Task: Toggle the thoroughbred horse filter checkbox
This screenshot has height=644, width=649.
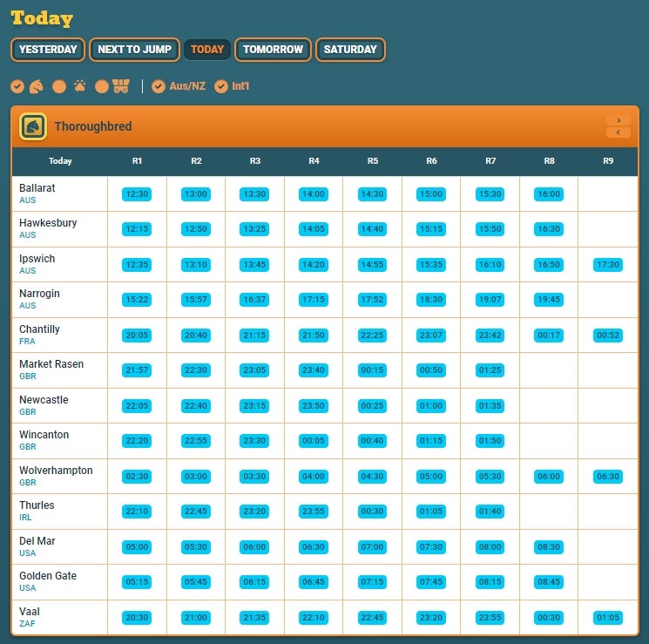Action: pyautogui.click(x=17, y=86)
